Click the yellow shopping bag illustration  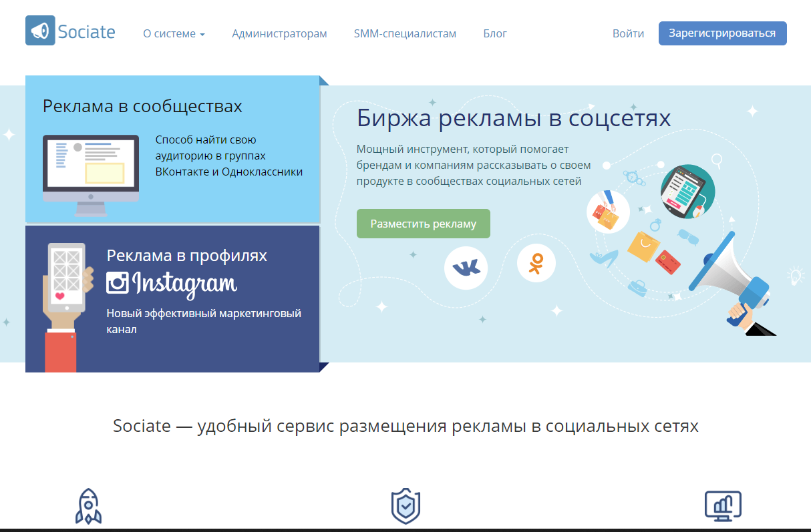click(643, 247)
